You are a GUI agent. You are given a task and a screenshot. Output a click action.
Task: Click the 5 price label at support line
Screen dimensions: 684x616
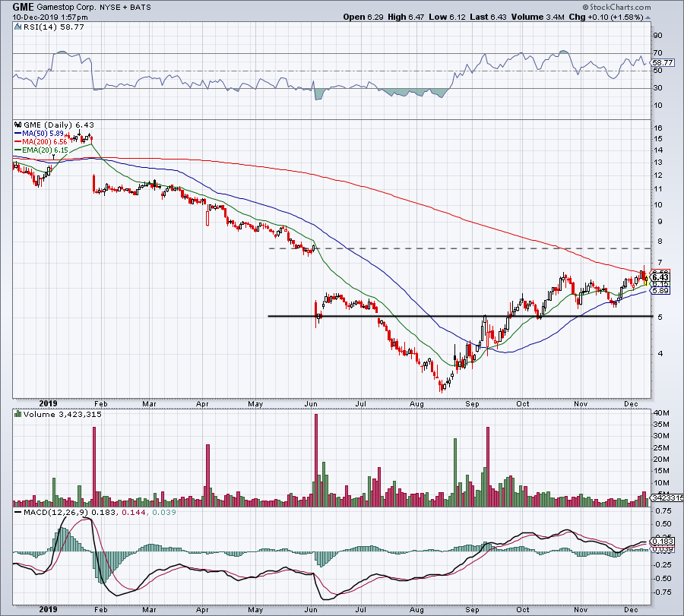(x=660, y=317)
